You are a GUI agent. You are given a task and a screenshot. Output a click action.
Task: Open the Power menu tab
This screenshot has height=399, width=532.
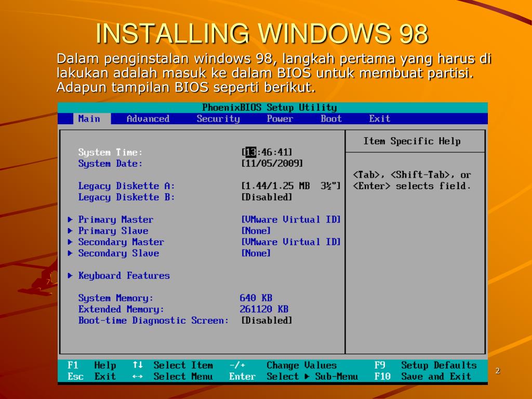[x=280, y=119]
